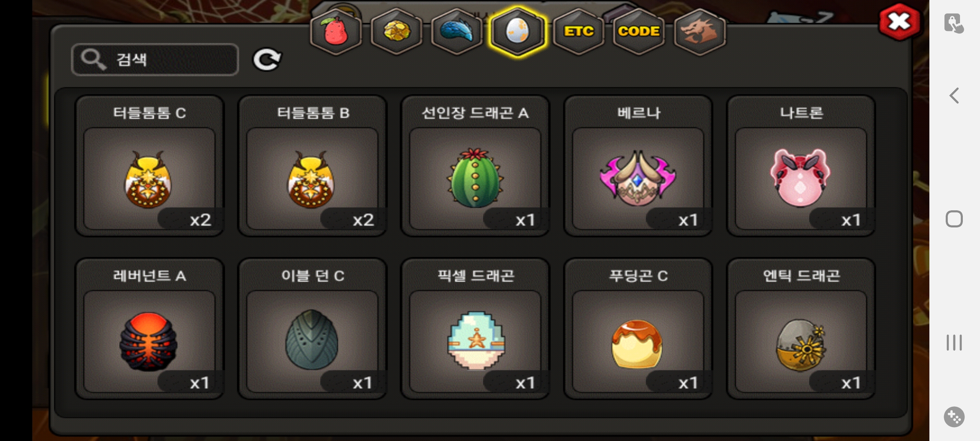The width and height of the screenshot is (980, 441).
Task: Choose the 베르나 egg item
Action: tap(638, 166)
